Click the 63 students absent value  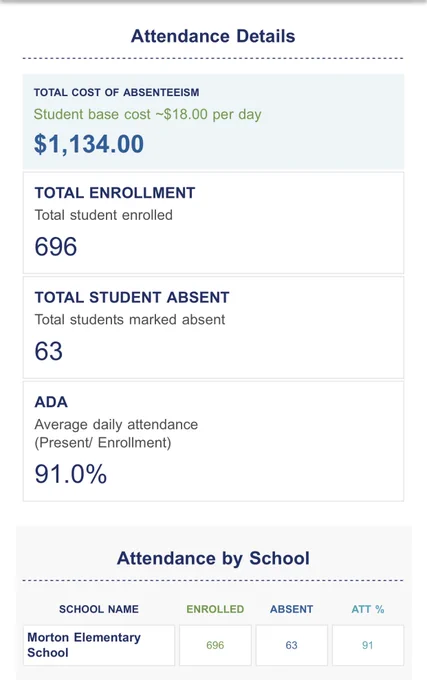click(49, 351)
